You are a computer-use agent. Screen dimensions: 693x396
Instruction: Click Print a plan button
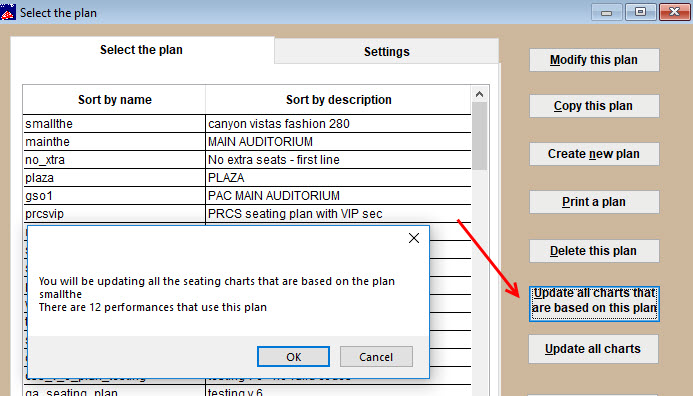(594, 202)
